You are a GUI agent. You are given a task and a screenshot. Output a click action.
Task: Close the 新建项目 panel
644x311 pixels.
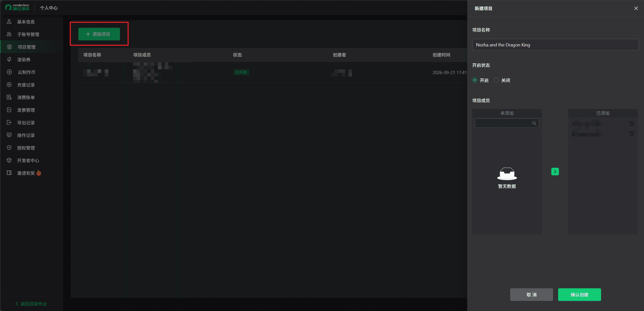[x=636, y=8]
